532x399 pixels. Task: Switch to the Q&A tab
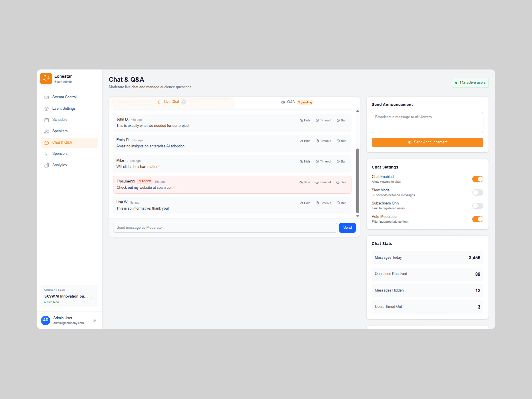pyautogui.click(x=297, y=102)
